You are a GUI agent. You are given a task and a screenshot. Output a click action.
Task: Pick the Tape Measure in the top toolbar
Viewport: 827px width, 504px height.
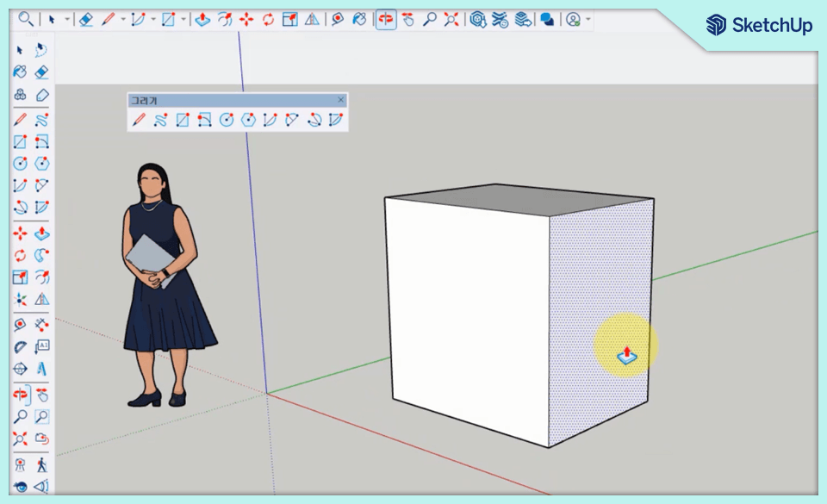pyautogui.click(x=338, y=20)
